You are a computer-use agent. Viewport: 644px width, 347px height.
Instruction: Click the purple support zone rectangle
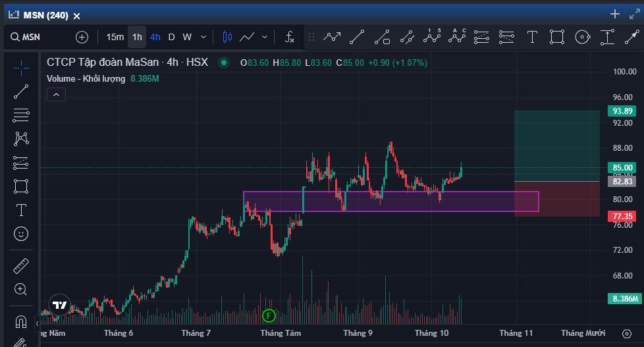[x=390, y=201]
